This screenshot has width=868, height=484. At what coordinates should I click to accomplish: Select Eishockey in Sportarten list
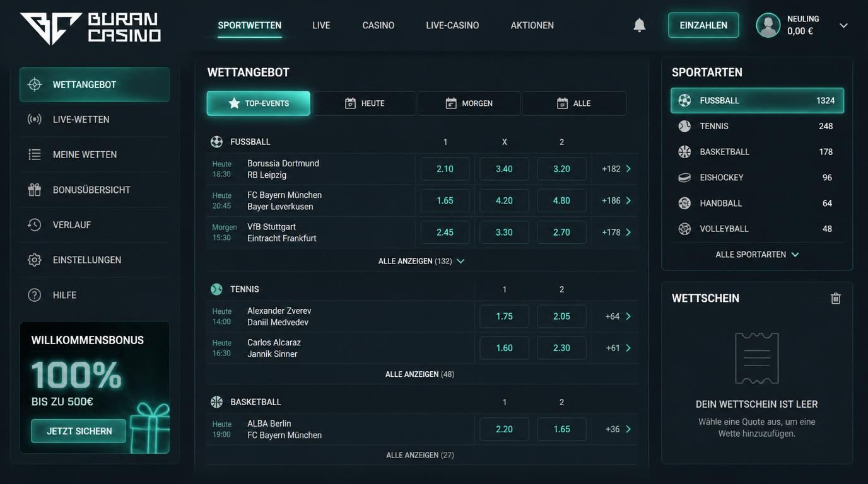pyautogui.click(x=757, y=178)
